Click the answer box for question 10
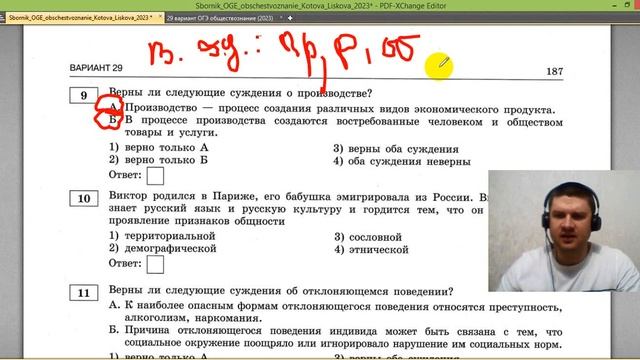 tap(155, 264)
